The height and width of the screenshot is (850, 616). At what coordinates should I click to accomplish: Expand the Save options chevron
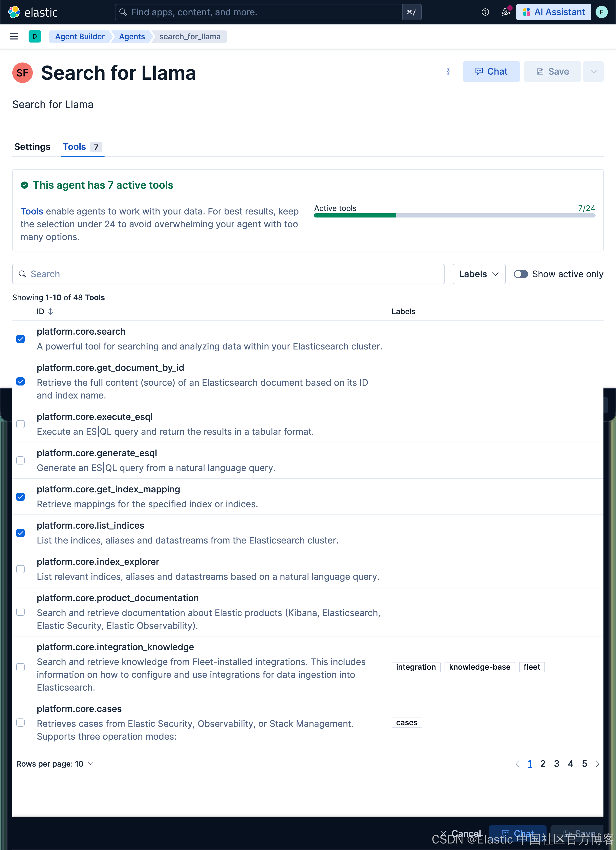(x=593, y=72)
